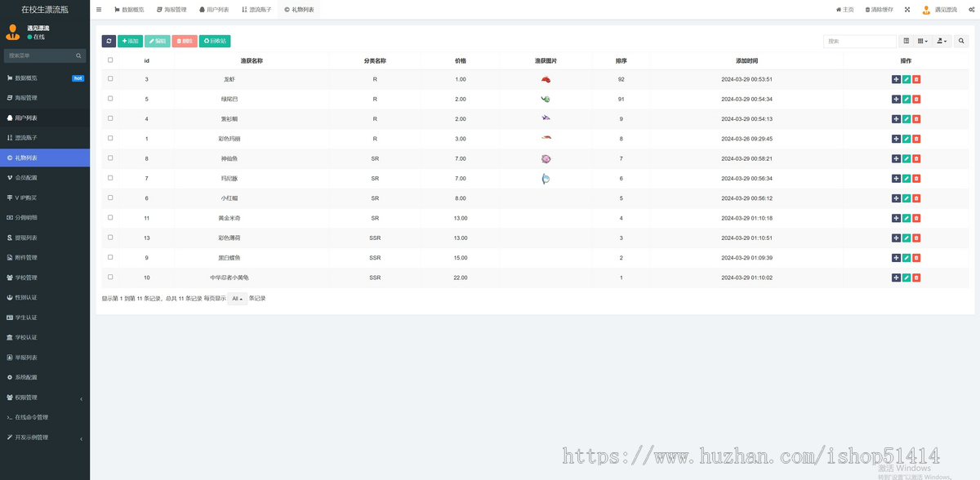
Task: Click the delete trash icon for 紫衫鲷 row
Action: click(916, 119)
